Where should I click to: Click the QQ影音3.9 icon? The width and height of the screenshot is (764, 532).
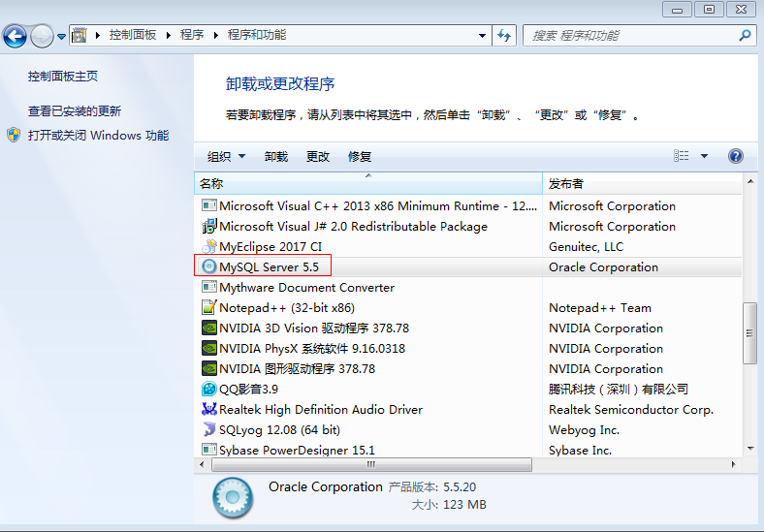coord(209,389)
